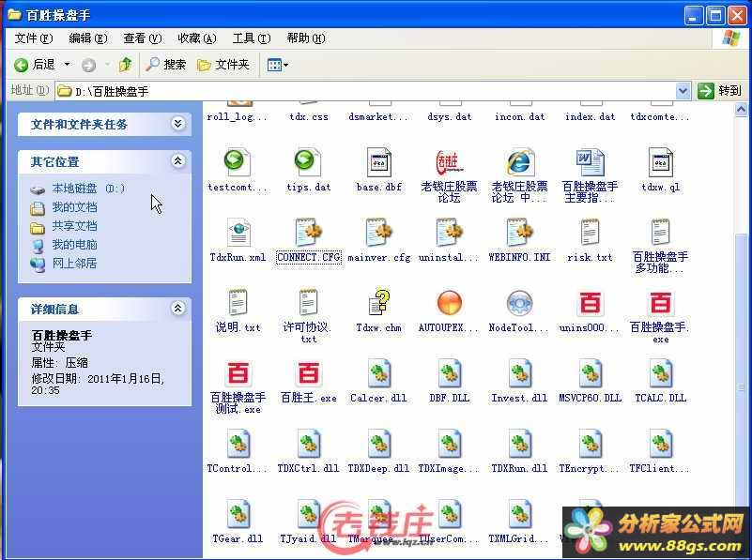Select the 百胜王.exe icon
752x560 pixels.
[x=308, y=373]
